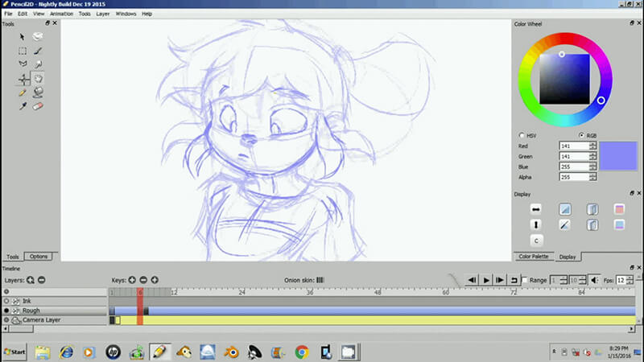The image size is (644, 362).
Task: Click frame 24 on timeline ruler
Action: (x=242, y=292)
